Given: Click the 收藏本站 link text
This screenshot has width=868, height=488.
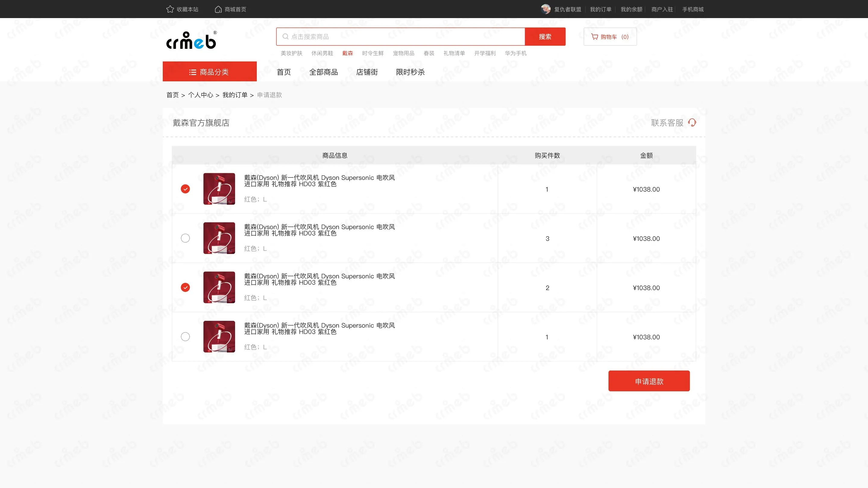Looking at the screenshot, I should (x=188, y=9).
